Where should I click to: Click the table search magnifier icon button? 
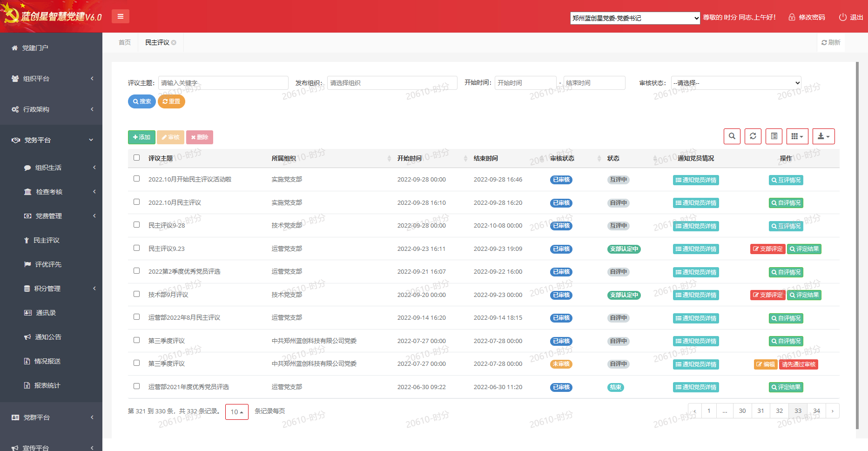732,136
